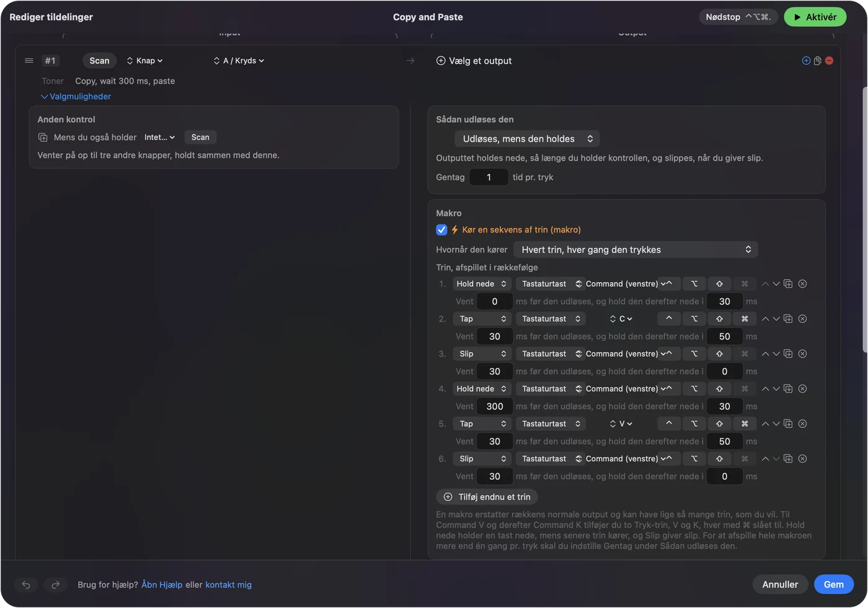Collapse the Valgmuligheder section
The width and height of the screenshot is (868, 608).
(x=76, y=97)
